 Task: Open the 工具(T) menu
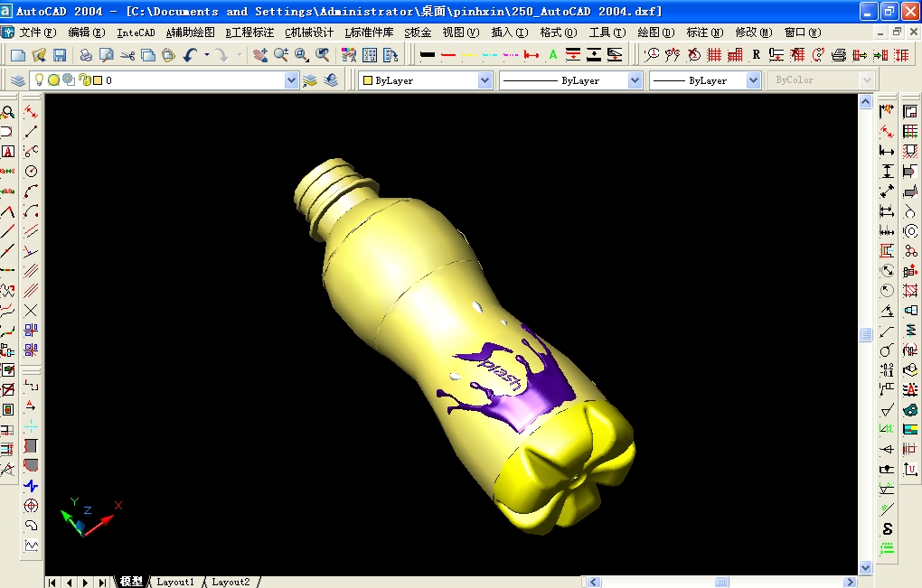[x=607, y=33]
